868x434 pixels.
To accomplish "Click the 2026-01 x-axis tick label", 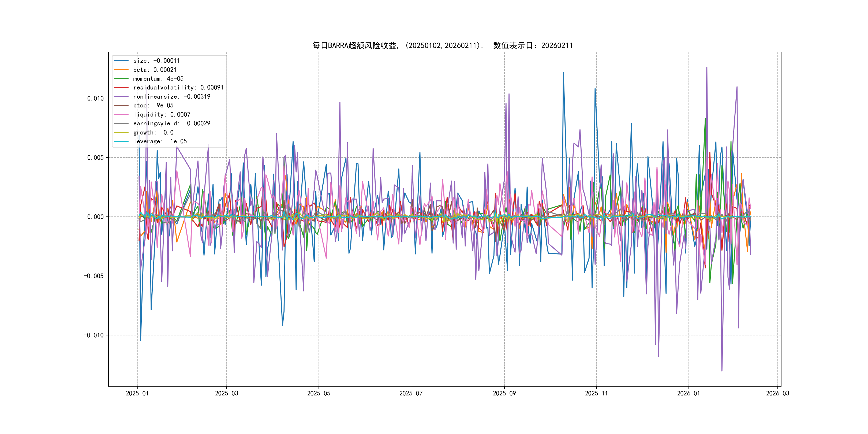I will (x=689, y=393).
